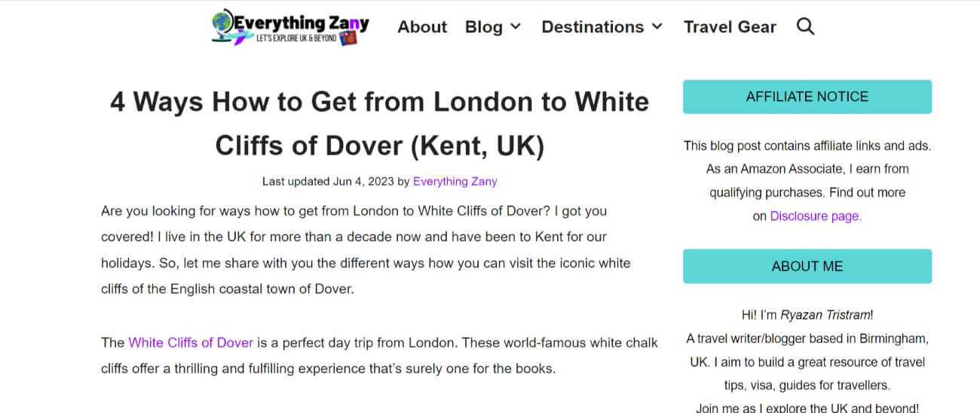Screen dimensions: 980x413
Task: Open the Travel Gear menu item
Action: (x=730, y=27)
